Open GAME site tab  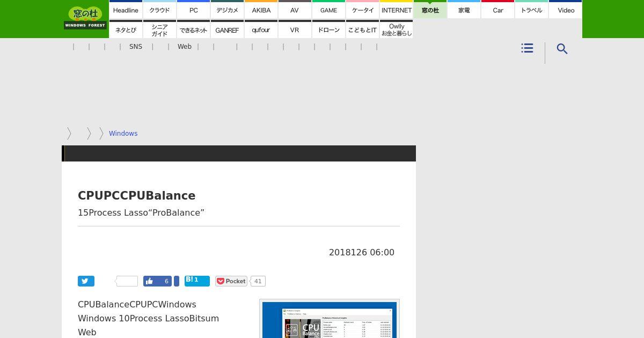[328, 10]
